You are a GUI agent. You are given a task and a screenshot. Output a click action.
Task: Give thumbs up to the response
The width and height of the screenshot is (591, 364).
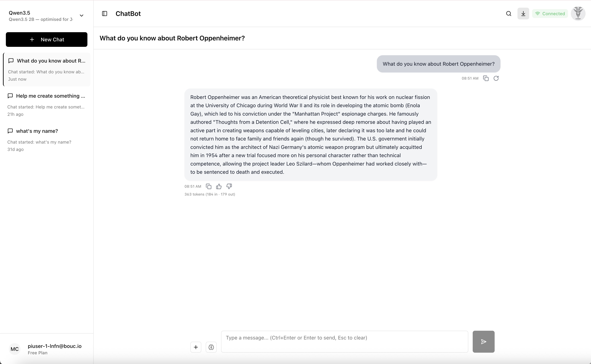coord(219,186)
